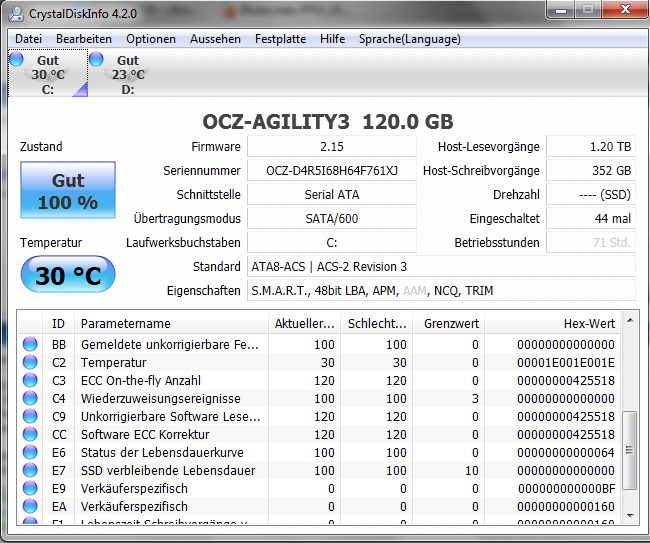Click status orb in Status der Lebensdauerkurve row
The image size is (650, 543).
point(30,452)
